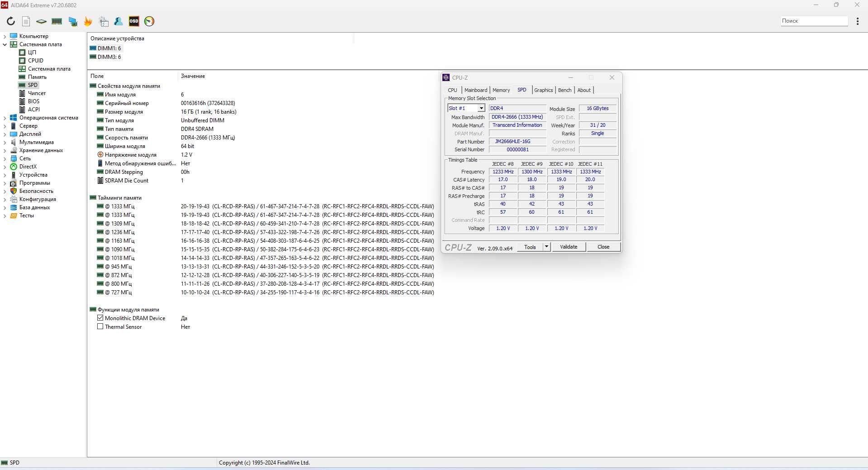Select the CPUID tree item
Viewport: 868px width, 470px height.
click(x=36, y=61)
